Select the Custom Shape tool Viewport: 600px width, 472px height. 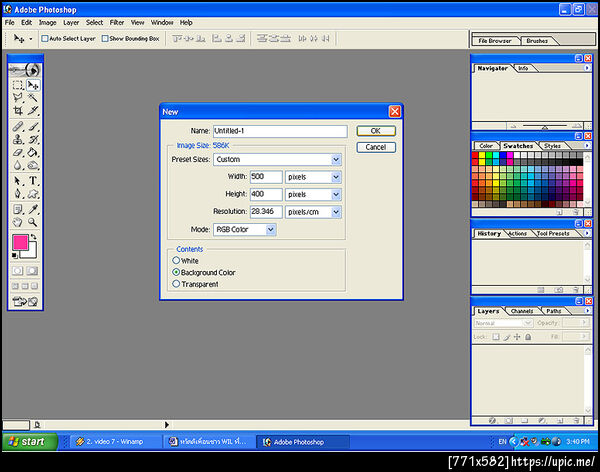[x=33, y=194]
